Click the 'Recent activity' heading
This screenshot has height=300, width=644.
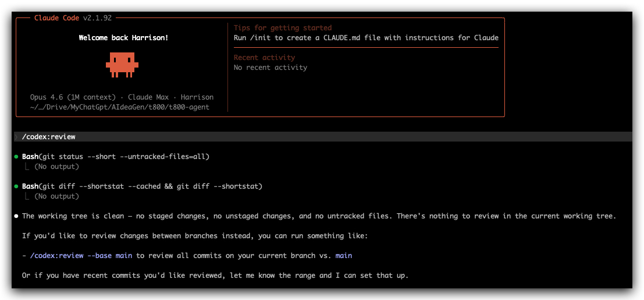[x=264, y=58]
